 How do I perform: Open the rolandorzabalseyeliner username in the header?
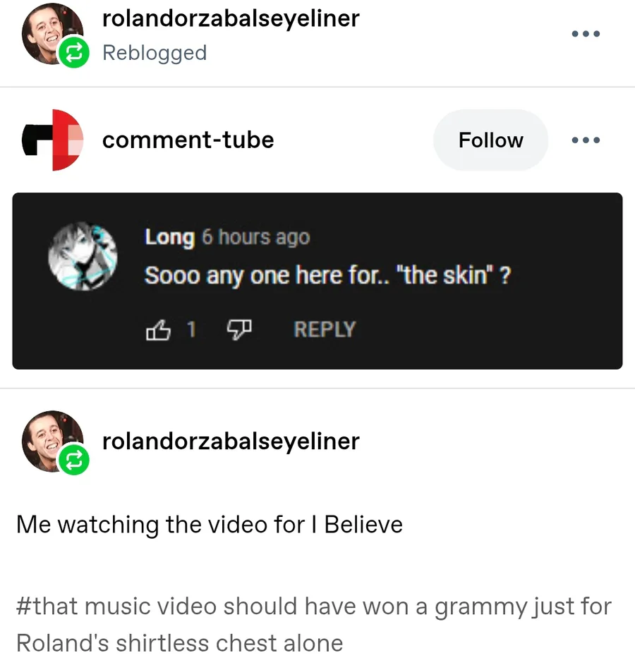click(x=231, y=18)
